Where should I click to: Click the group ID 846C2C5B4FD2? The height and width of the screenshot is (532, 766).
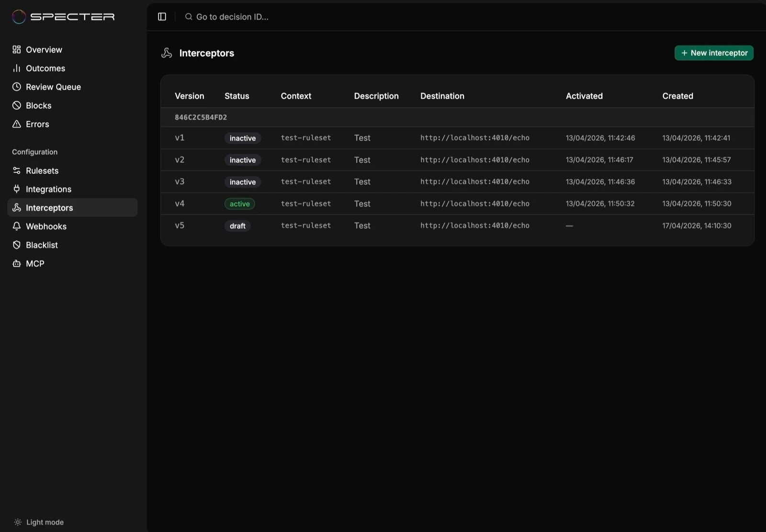point(201,117)
